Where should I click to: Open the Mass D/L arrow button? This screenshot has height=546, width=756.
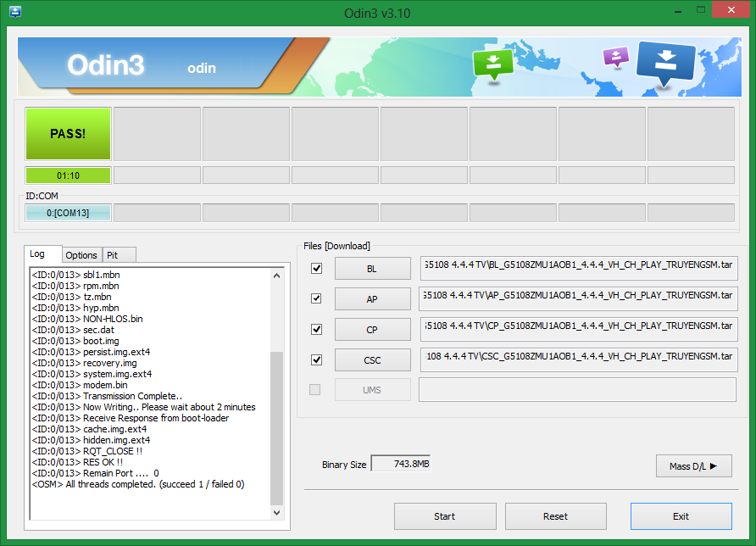pyautogui.click(x=694, y=466)
